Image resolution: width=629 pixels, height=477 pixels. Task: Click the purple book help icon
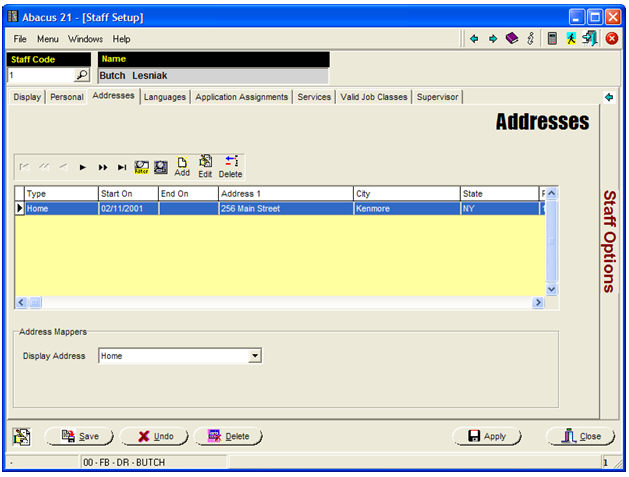point(511,39)
